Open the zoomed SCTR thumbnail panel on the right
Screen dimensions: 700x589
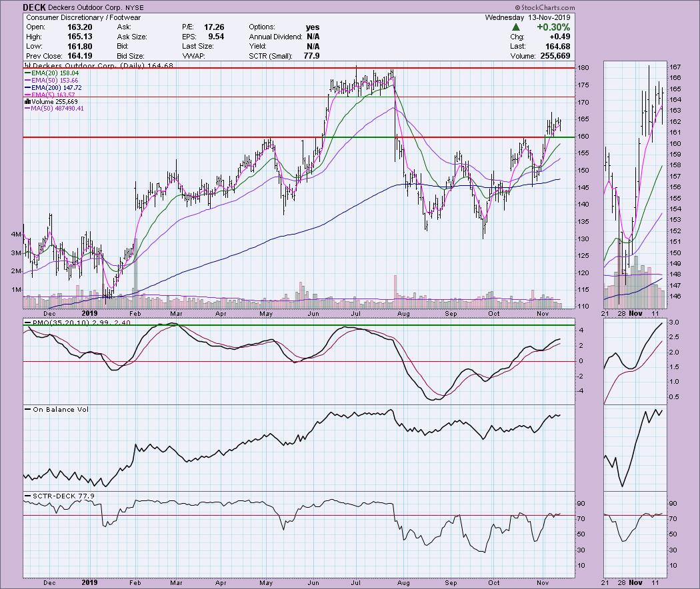[635, 534]
